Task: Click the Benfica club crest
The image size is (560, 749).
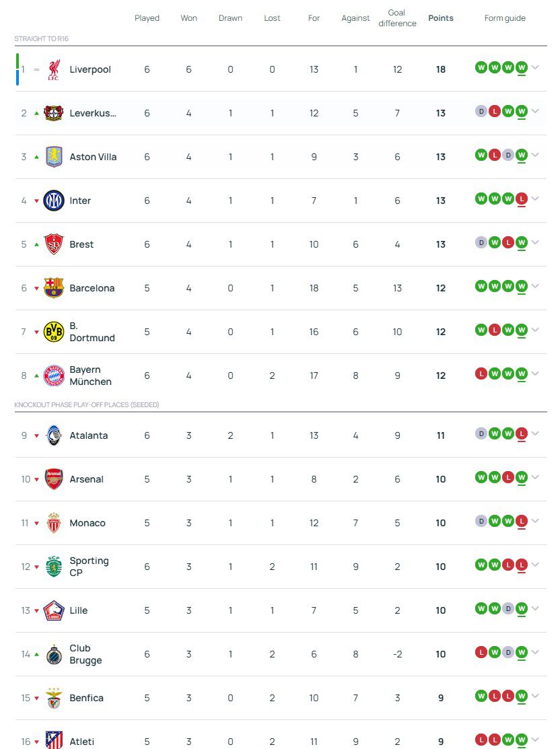Action: click(54, 698)
